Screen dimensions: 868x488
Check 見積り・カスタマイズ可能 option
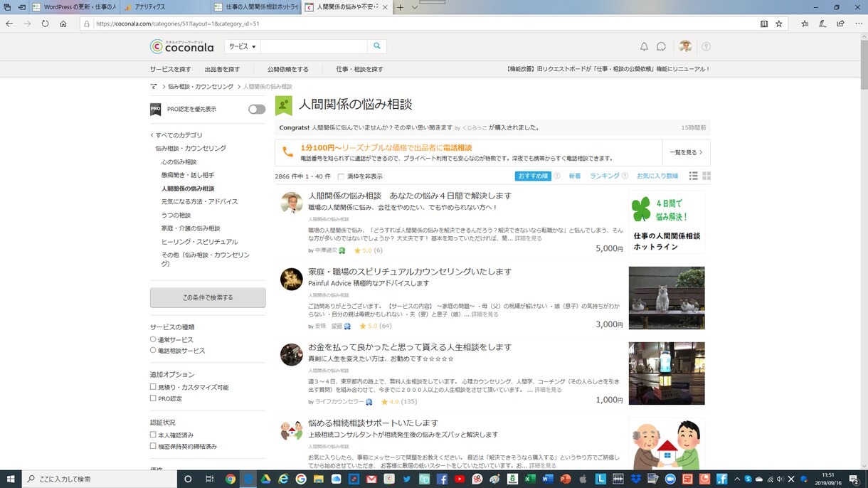[x=153, y=387]
